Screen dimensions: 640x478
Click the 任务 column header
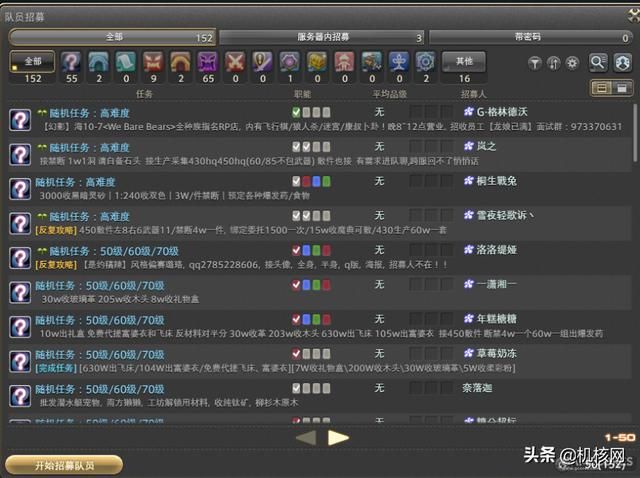point(144,94)
